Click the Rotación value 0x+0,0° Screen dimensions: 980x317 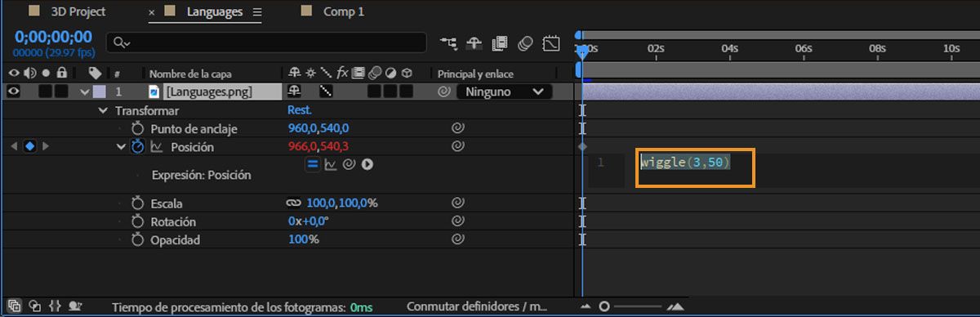click(308, 221)
